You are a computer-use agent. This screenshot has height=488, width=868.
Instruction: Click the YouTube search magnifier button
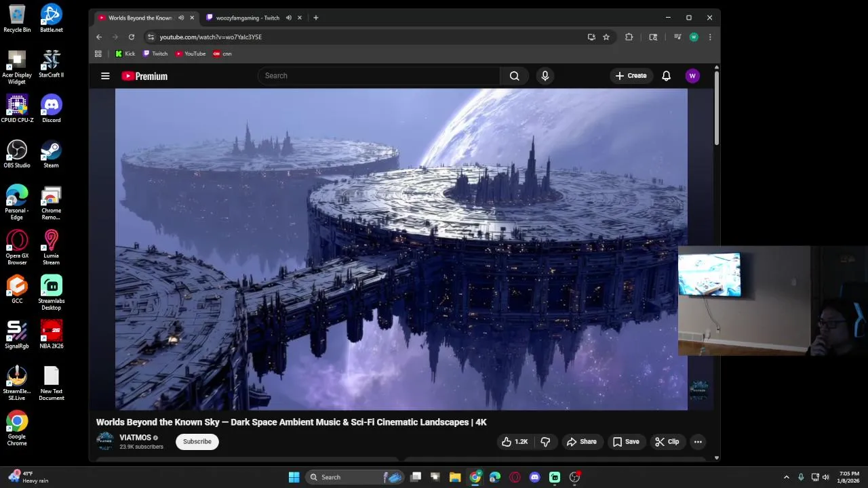[515, 76]
